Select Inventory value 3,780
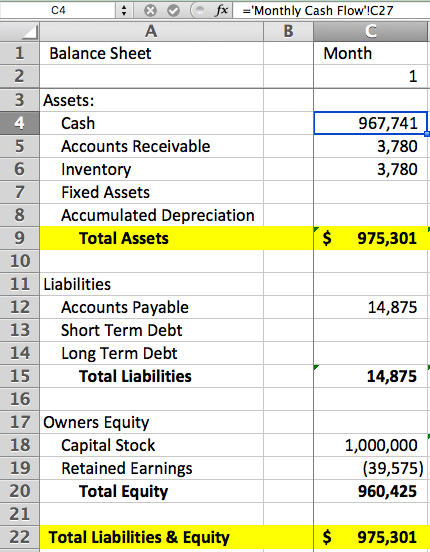 point(371,169)
